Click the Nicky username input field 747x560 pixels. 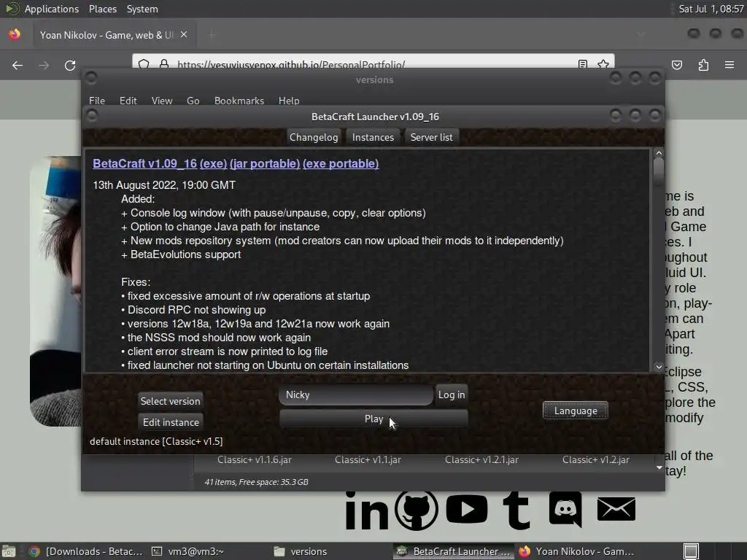click(x=355, y=394)
